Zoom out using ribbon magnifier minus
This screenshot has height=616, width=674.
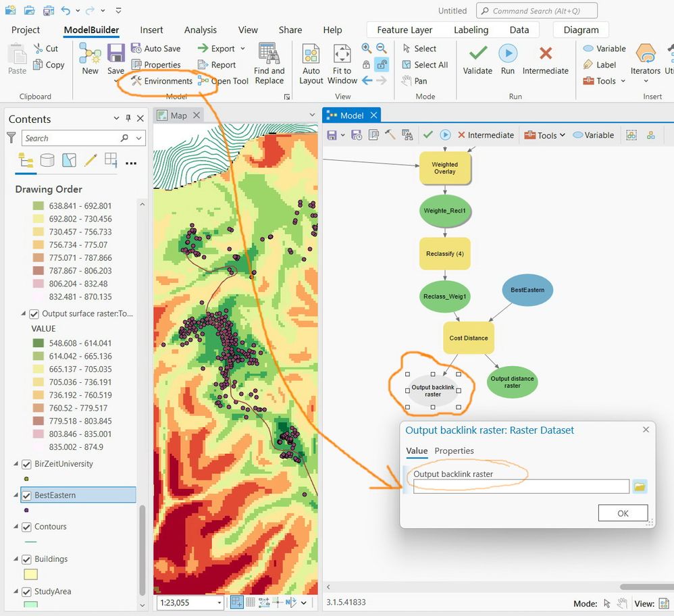[382, 48]
